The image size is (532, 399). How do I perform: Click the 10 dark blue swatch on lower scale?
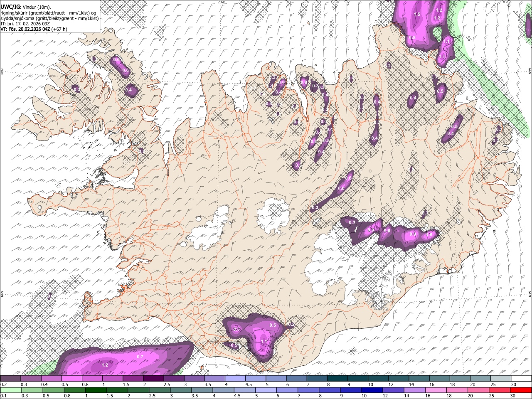point(372,390)
